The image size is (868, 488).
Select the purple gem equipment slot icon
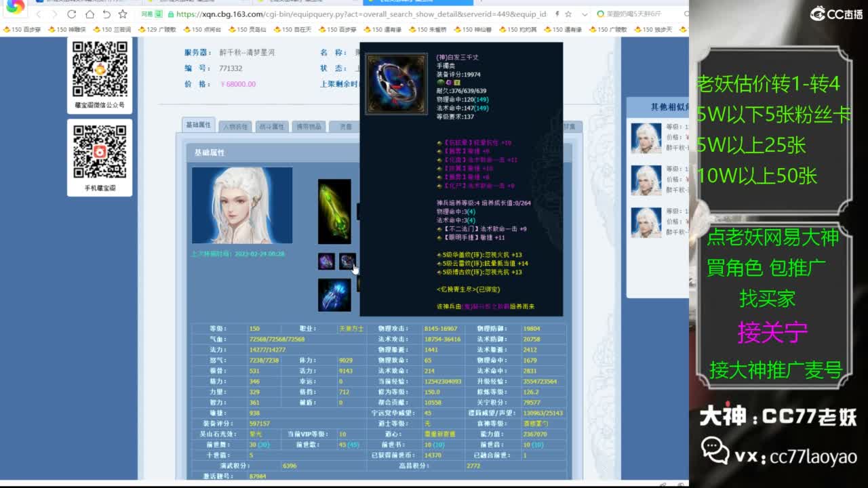point(326,261)
